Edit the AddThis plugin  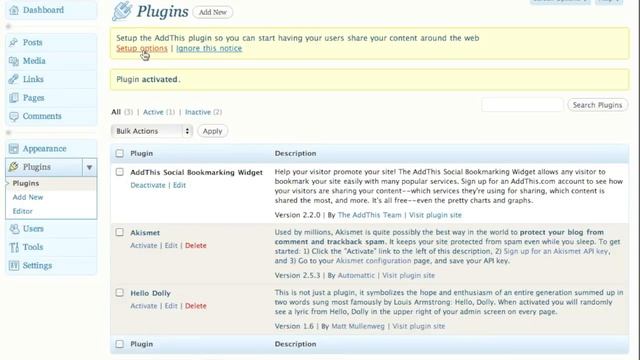[179, 185]
